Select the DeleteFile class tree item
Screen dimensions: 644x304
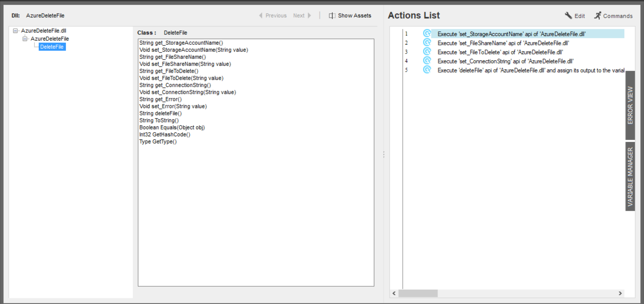[52, 47]
